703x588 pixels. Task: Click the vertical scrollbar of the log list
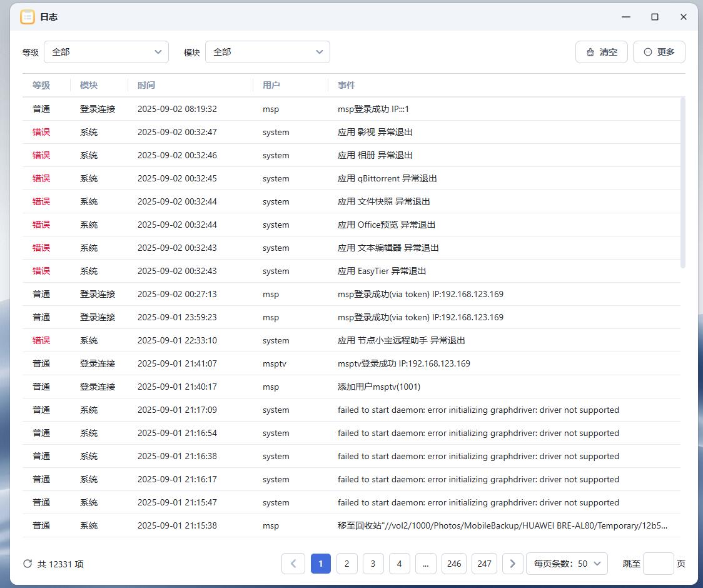[x=682, y=183]
